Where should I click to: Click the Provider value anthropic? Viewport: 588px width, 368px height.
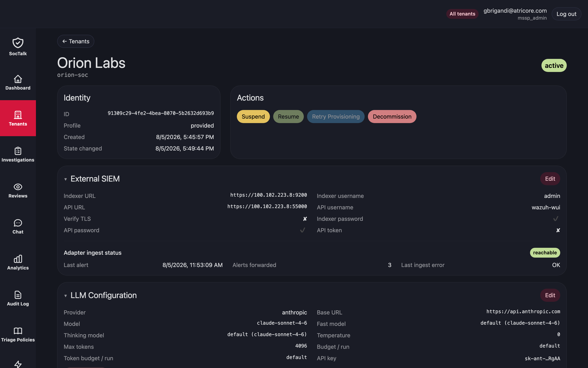coord(294,313)
